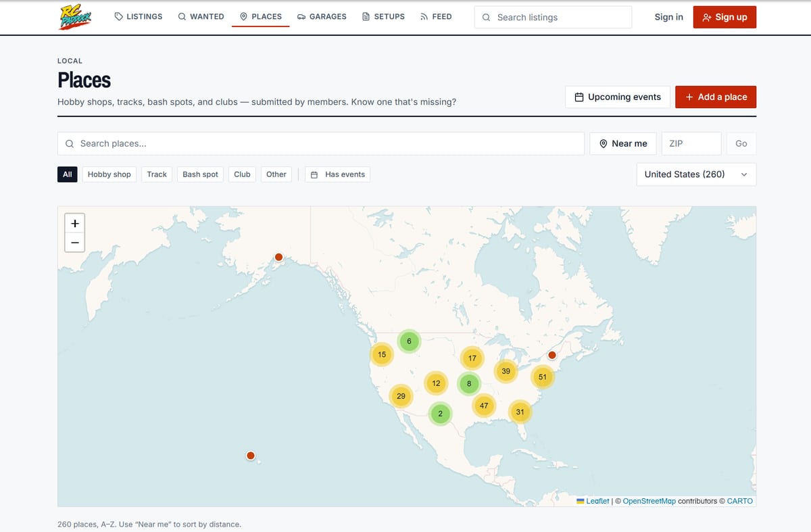811x532 pixels.
Task: Zoom out on the map
Action: (74, 242)
